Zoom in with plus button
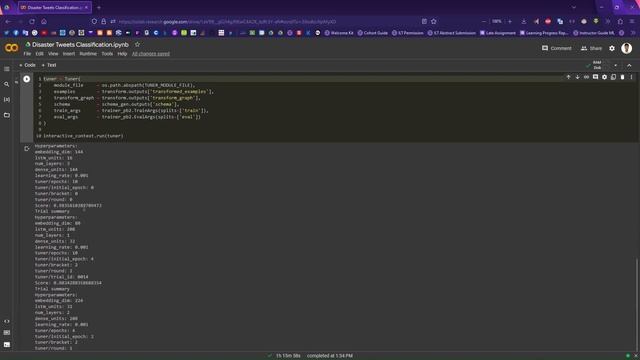This screenshot has height=360, width=640. (x=509, y=21)
